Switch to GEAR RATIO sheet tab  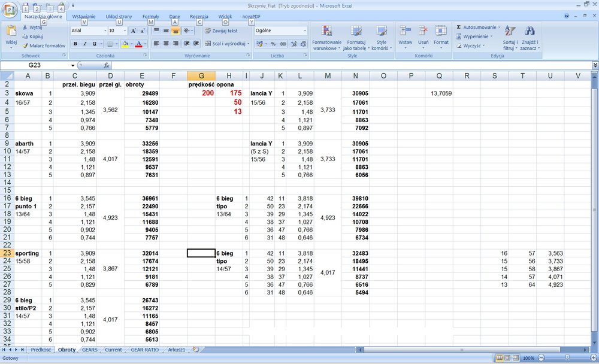point(144,350)
